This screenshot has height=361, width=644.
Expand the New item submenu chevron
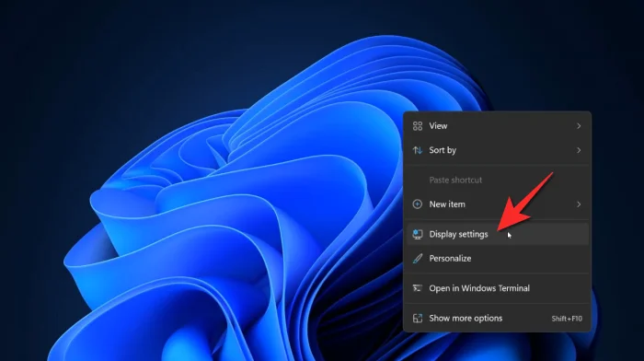point(579,204)
